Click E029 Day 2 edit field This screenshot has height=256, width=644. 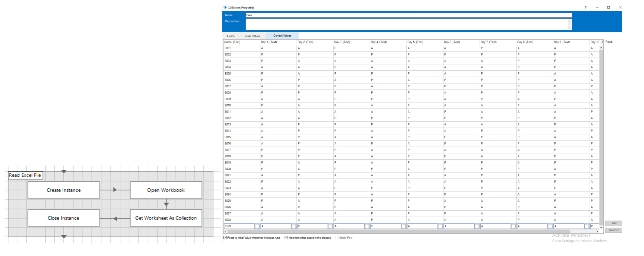coord(313,226)
